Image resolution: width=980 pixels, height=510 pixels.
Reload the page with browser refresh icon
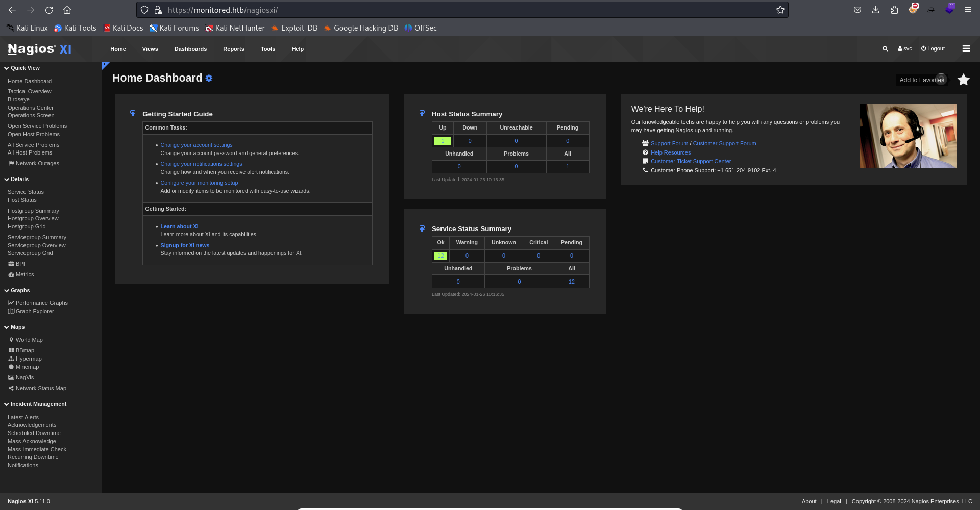(49, 10)
